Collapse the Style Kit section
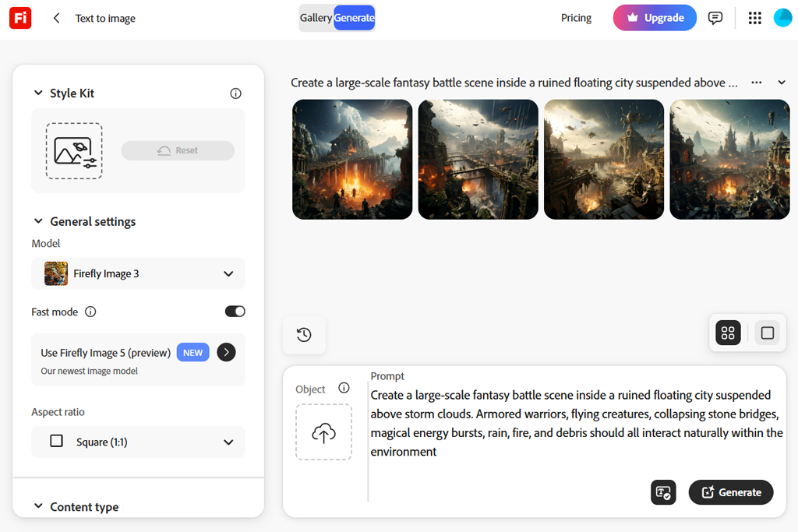Viewport: 798px width, 532px height. 38,93
